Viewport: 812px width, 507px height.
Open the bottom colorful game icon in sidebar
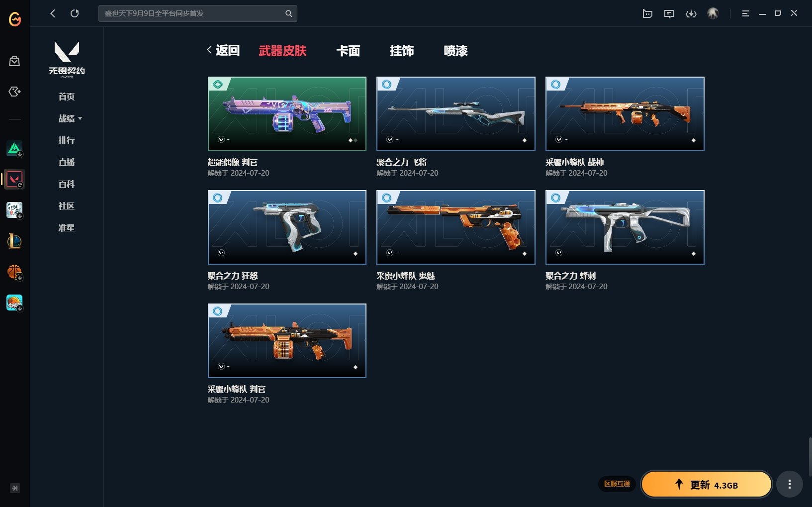(14, 303)
